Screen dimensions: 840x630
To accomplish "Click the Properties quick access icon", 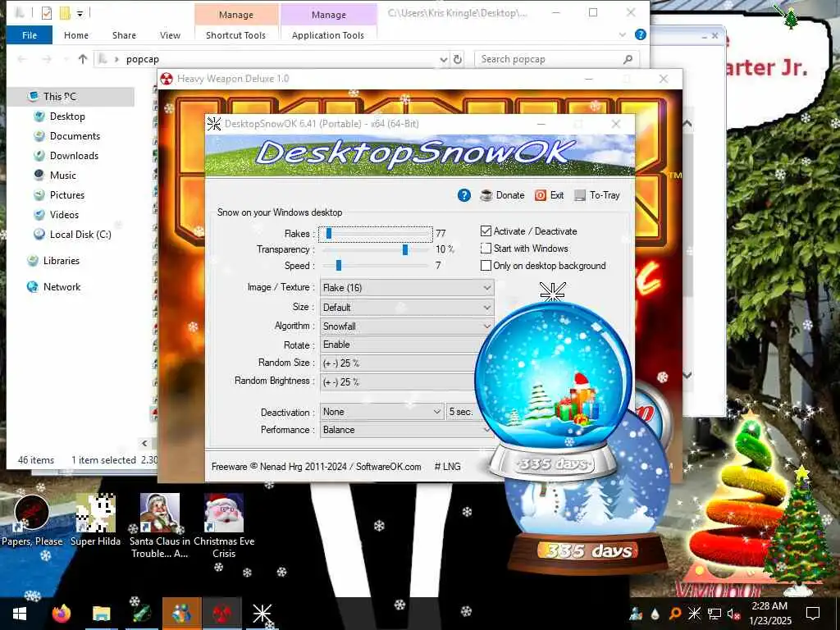I will pos(47,12).
